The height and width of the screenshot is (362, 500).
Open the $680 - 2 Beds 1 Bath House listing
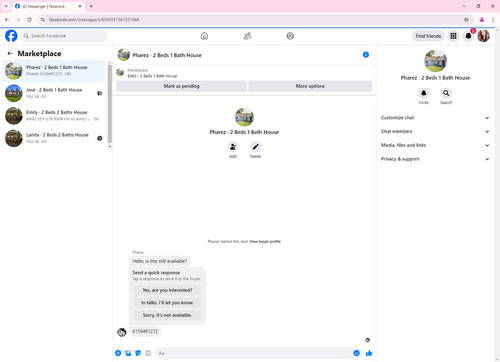pyautogui.click(x=152, y=76)
